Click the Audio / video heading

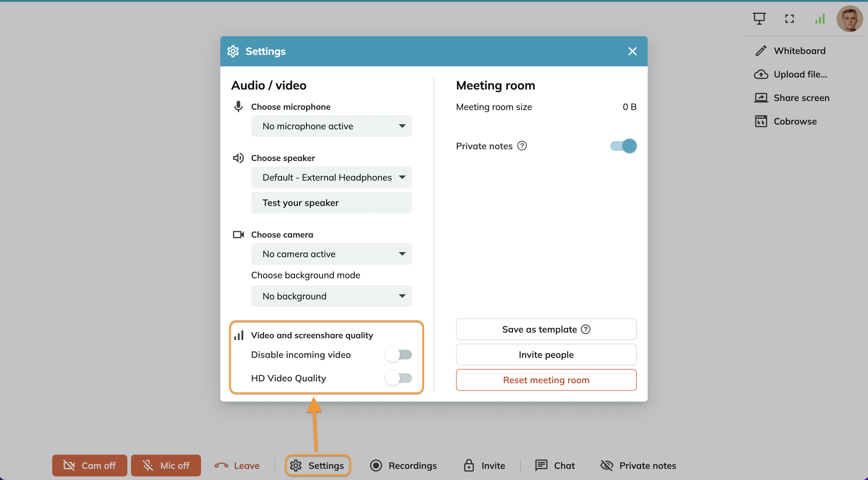(x=269, y=86)
